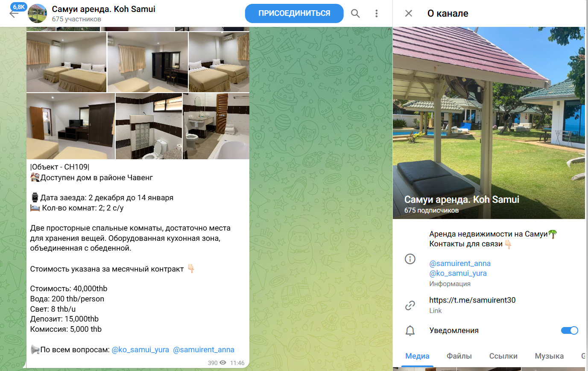588x371 pixels.
Task: Click the chain link icon
Action: pyautogui.click(x=410, y=305)
